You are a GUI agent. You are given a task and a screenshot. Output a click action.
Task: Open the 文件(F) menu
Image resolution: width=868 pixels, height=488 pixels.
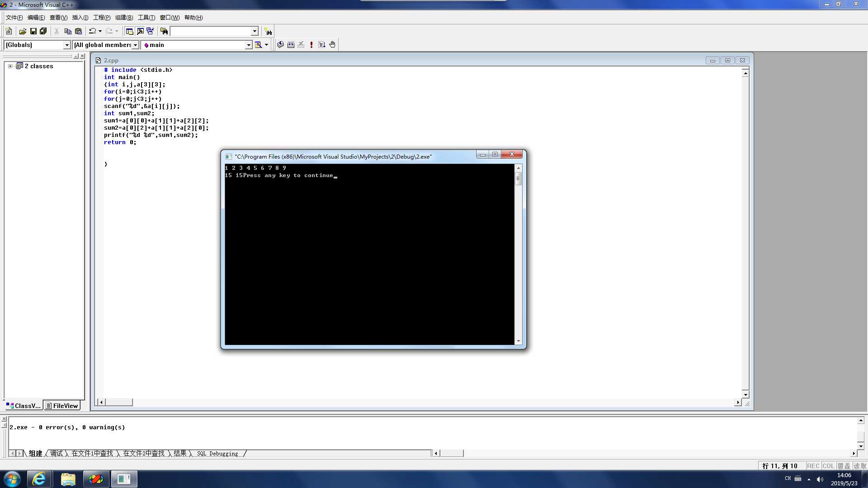click(x=14, y=18)
